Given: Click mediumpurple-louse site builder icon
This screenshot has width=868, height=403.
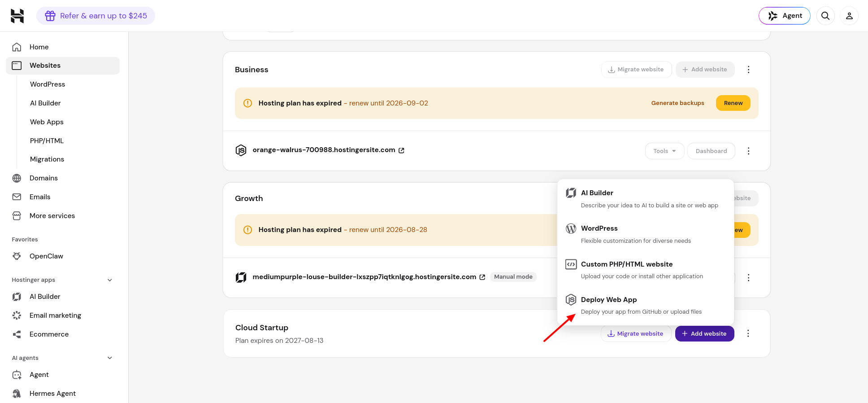Looking at the screenshot, I should (241, 277).
